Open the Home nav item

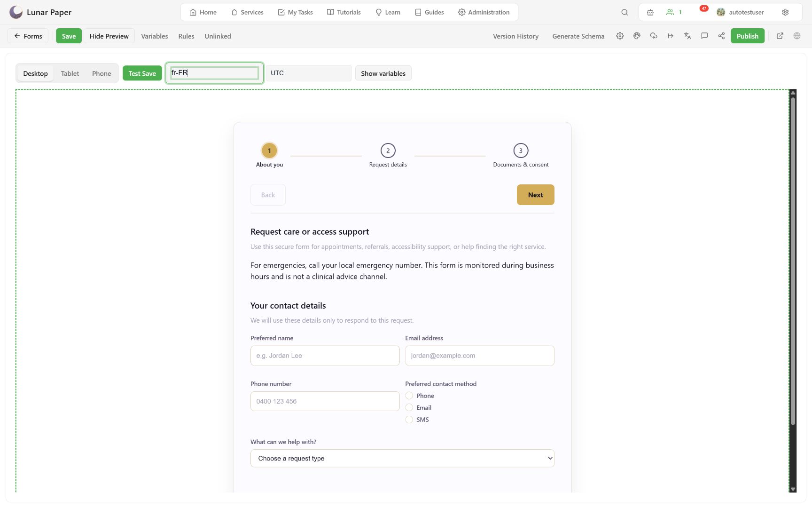point(203,12)
